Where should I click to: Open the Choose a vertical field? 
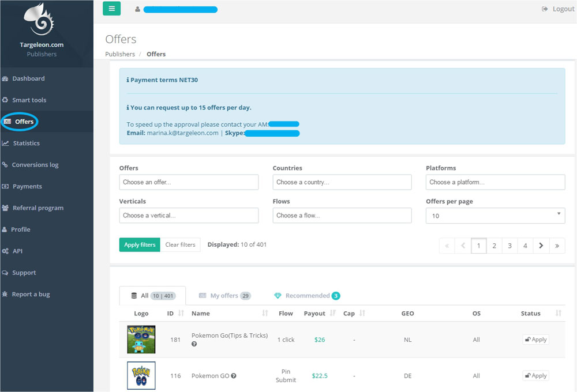point(189,216)
